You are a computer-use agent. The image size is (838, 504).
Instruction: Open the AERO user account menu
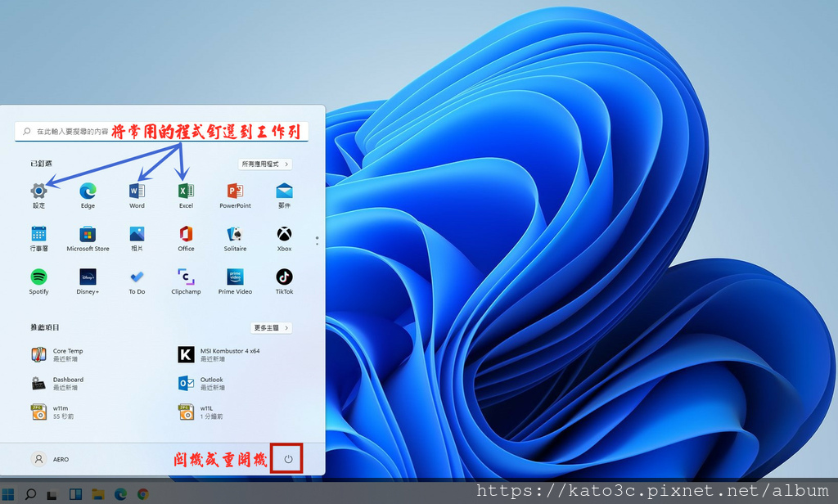pyautogui.click(x=50, y=459)
